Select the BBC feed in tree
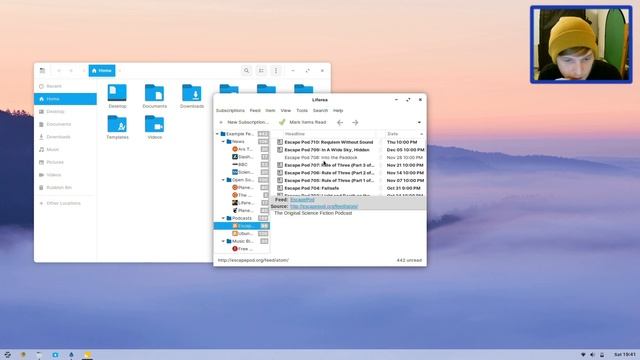This screenshot has height=360, width=640. (x=242, y=164)
